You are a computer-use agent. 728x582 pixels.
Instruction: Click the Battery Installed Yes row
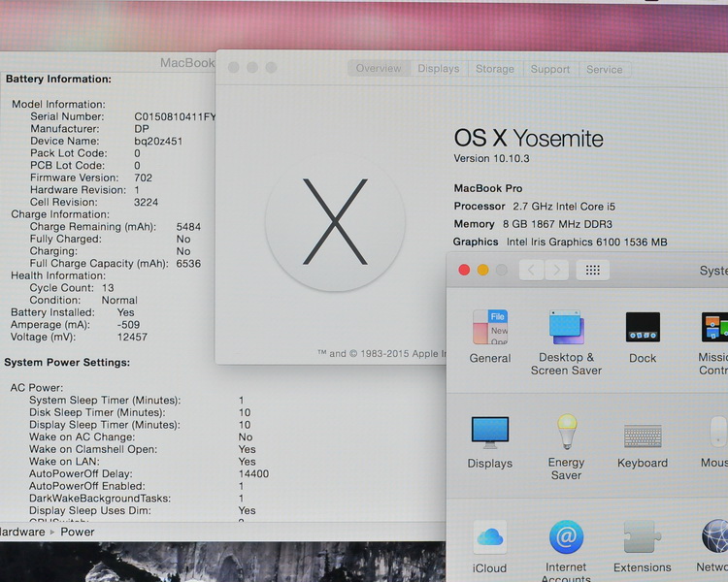73,312
